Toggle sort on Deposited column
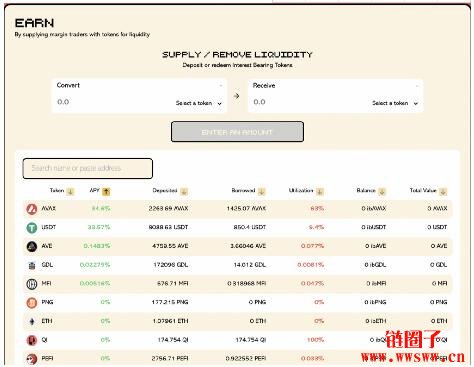Image resolution: width=474 pixels, height=367 pixels. point(184,191)
